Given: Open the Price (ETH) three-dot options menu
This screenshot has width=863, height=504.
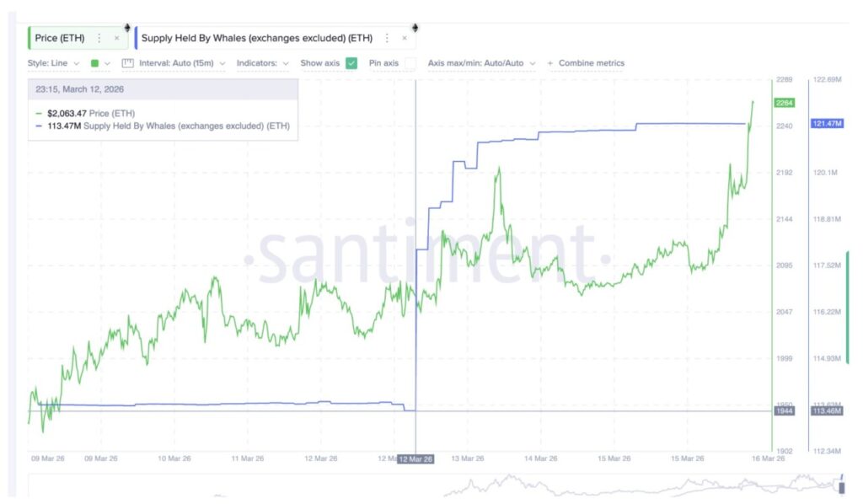Looking at the screenshot, I should [x=99, y=38].
